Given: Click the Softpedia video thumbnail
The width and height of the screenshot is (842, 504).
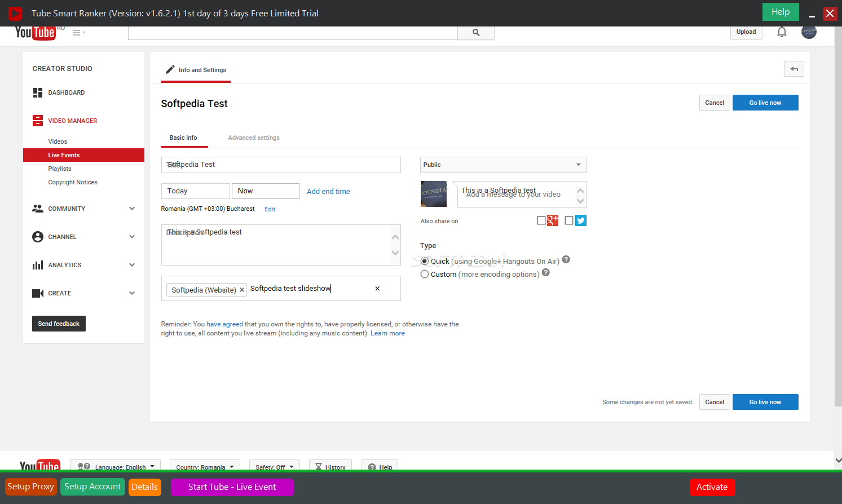Looking at the screenshot, I should click(434, 194).
